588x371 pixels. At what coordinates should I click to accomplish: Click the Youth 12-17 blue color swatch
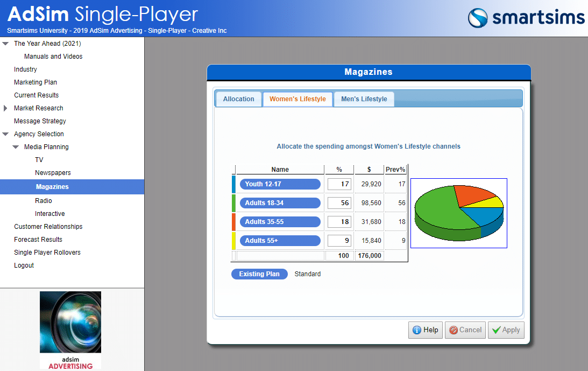pos(233,184)
